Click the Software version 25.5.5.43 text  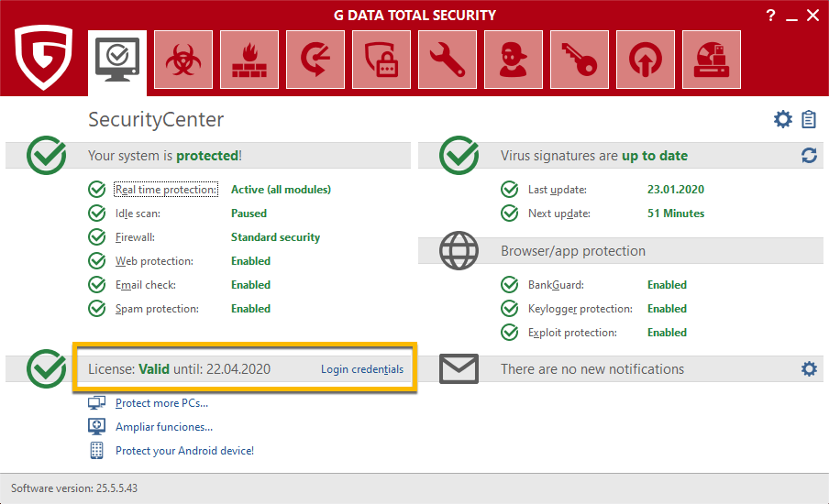[74, 488]
